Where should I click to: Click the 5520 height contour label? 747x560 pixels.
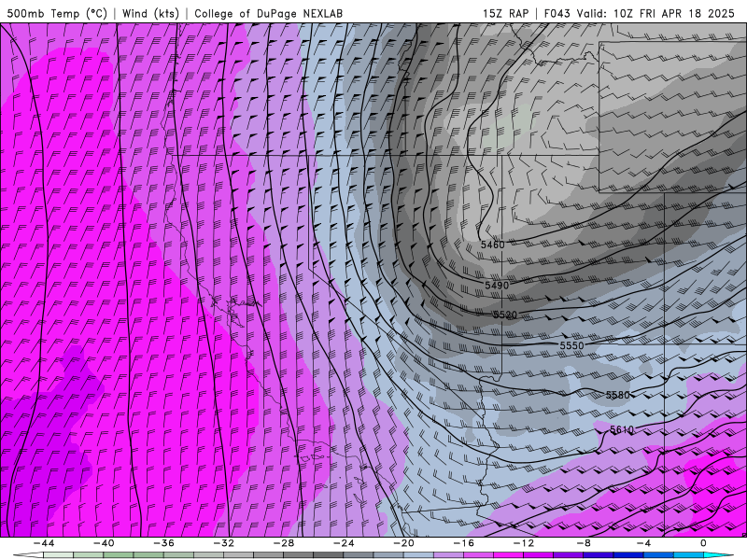[x=505, y=315]
